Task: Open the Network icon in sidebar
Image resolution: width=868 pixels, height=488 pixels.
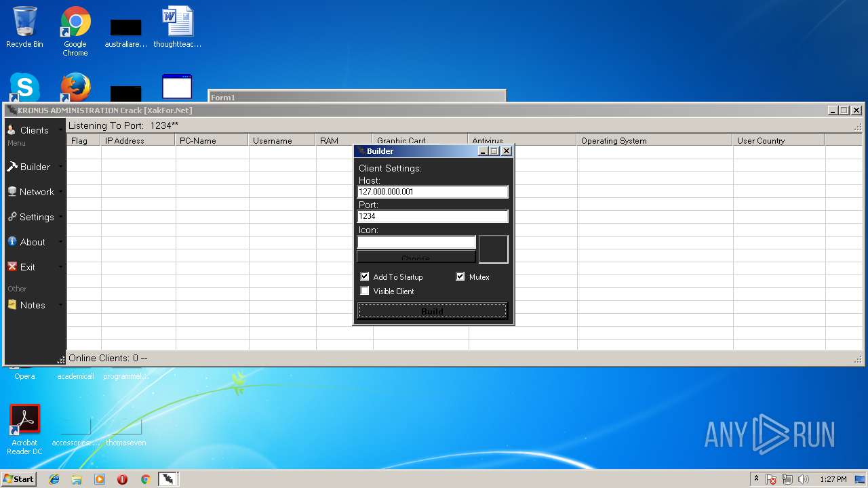Action: tap(12, 191)
